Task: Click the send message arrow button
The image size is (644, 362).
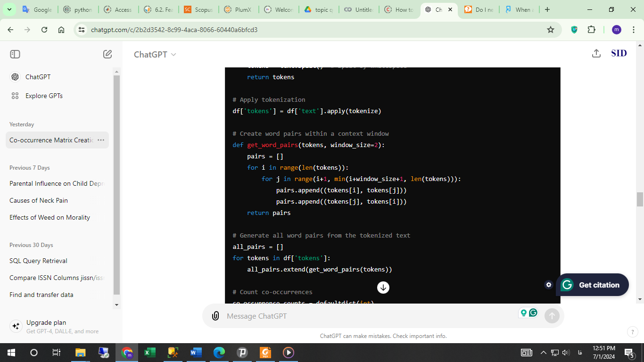Action: coord(552,316)
